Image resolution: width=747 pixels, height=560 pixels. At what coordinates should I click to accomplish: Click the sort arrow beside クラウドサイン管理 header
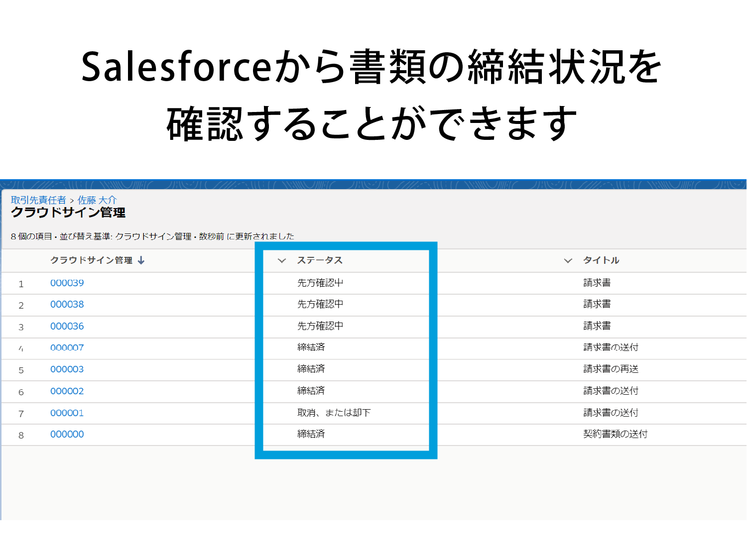tap(141, 260)
